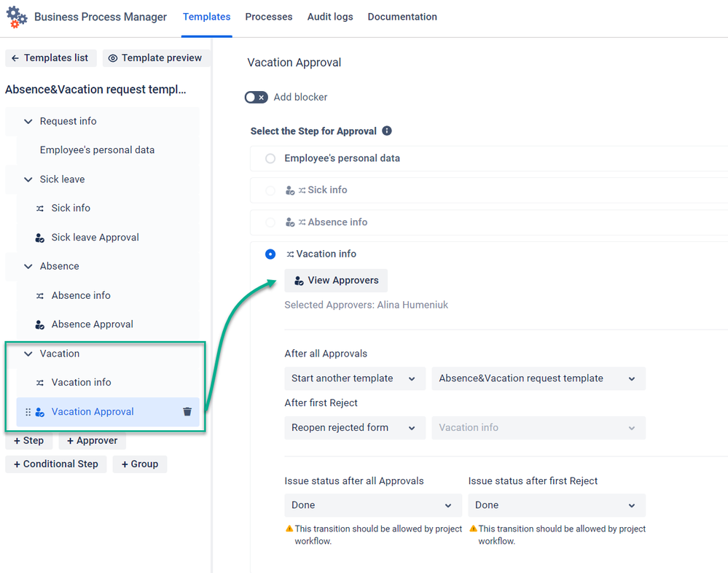Switch to the Processes tab
Viewport: 728px width, 573px height.
(269, 17)
